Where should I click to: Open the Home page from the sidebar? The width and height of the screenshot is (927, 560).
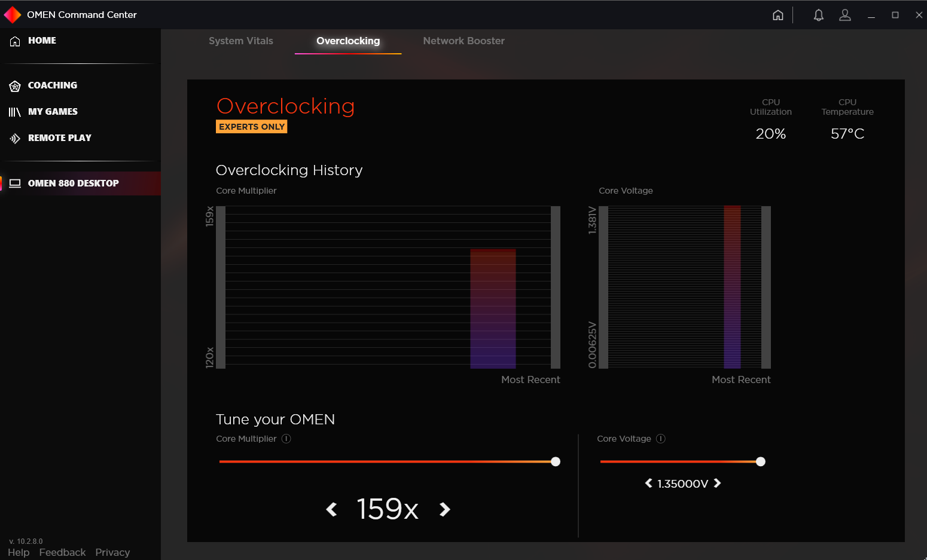pos(42,40)
